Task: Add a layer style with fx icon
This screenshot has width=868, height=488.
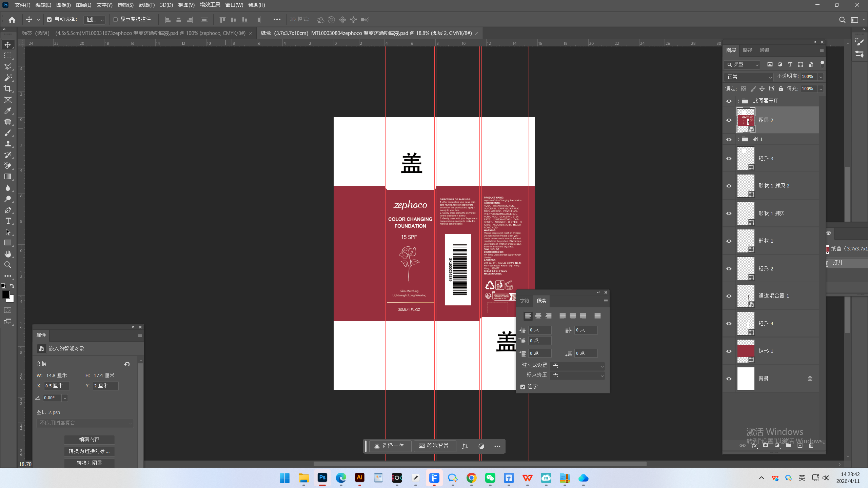Action: [754, 446]
